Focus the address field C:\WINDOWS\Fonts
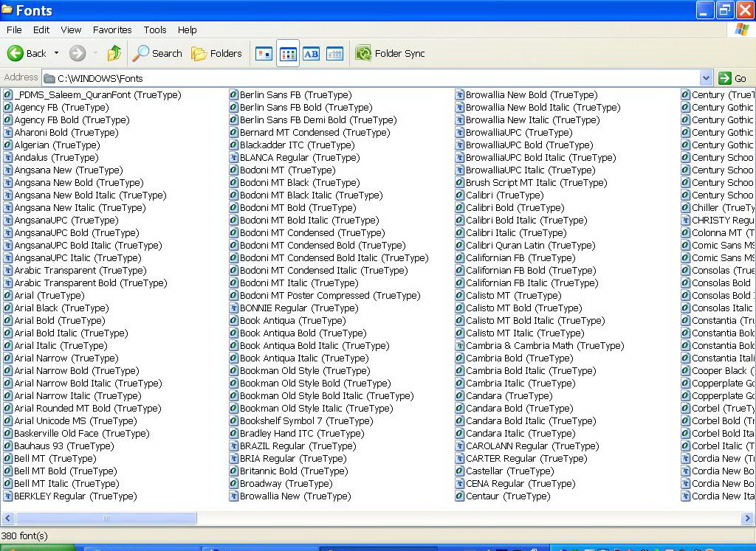Viewport: 756px width, 551px height. click(x=371, y=78)
